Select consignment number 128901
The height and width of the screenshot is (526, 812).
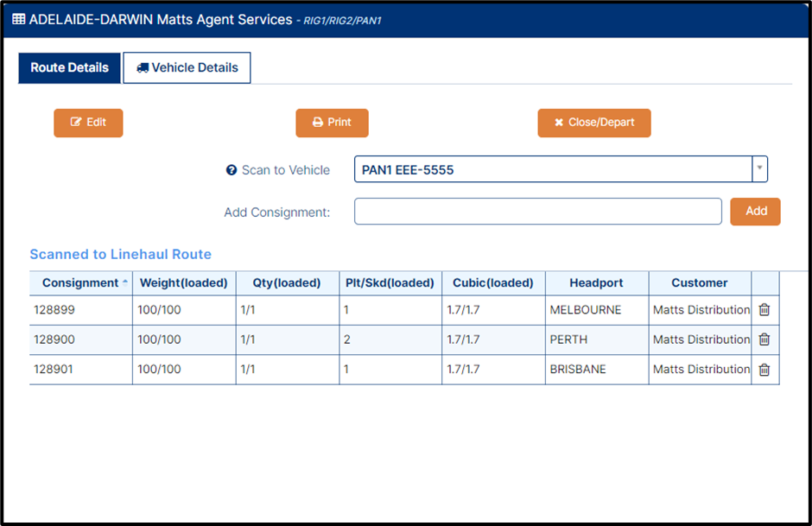click(x=54, y=369)
